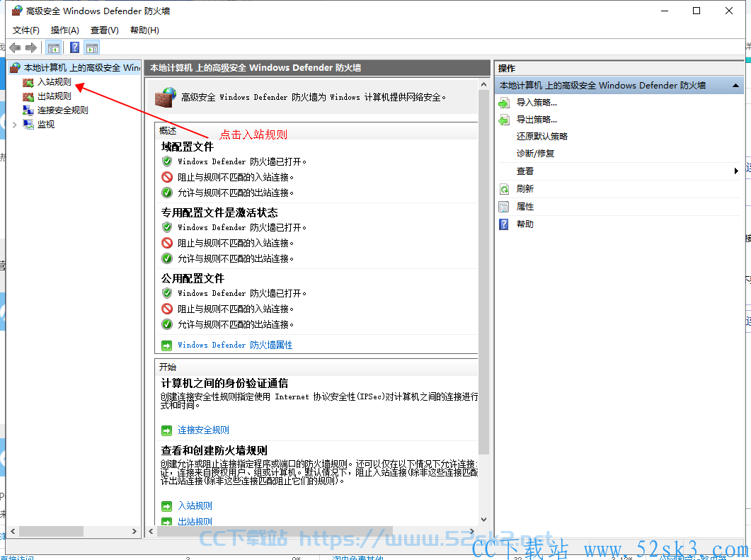Click the 查看和创建防火墙规则 heading
This screenshot has width=751, height=560.
214,450
